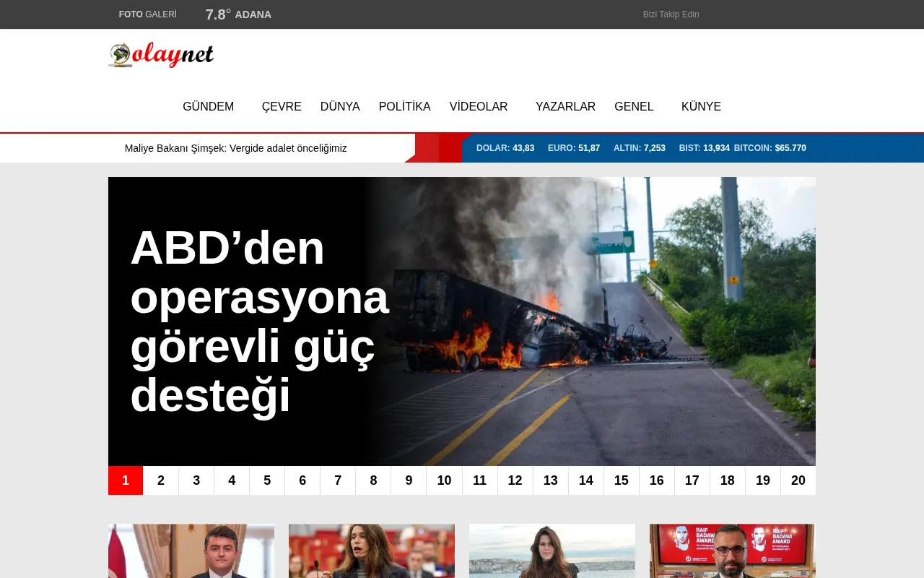The width and height of the screenshot is (924, 578).
Task: Click the Adana weather temperature display
Action: pyautogui.click(x=238, y=14)
